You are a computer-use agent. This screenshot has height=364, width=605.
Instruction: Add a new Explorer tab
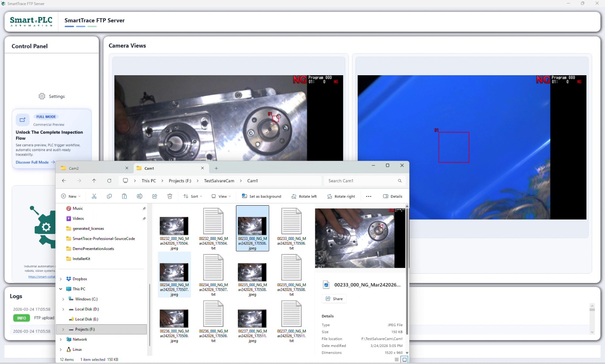(216, 168)
